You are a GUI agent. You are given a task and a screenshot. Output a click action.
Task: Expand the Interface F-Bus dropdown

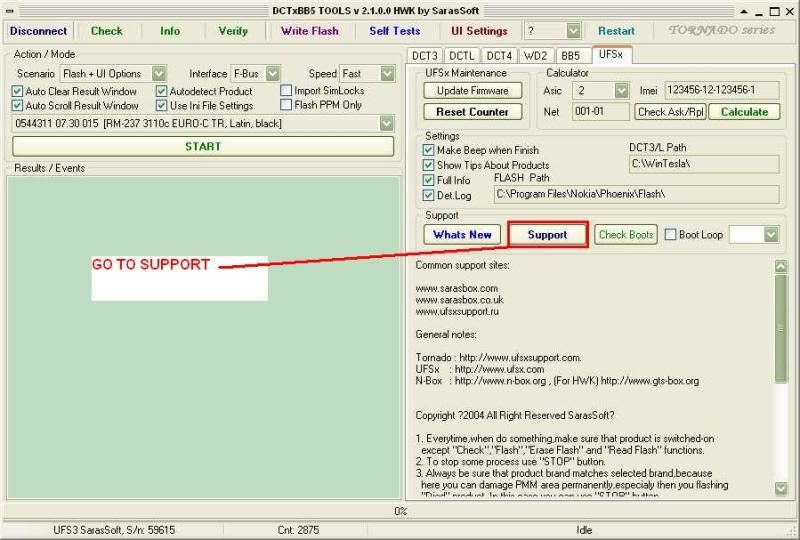tap(273, 73)
